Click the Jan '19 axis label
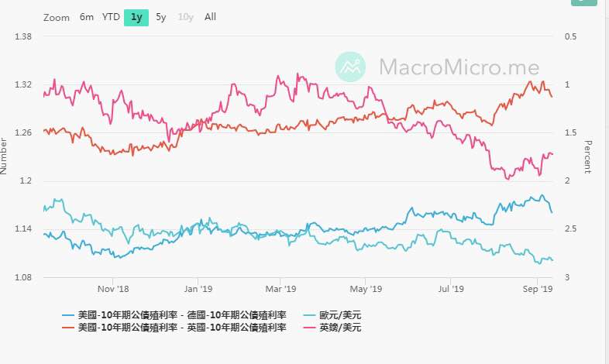Viewport: 609px width, 364px height. click(198, 289)
